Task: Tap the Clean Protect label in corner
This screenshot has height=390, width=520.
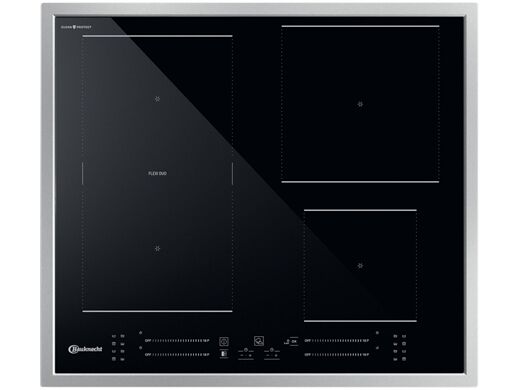Action: 76,27
